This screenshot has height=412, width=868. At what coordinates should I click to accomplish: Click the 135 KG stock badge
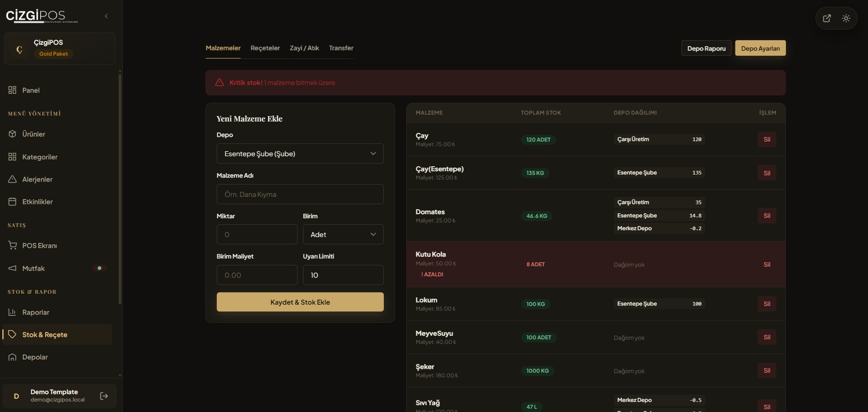click(x=535, y=173)
